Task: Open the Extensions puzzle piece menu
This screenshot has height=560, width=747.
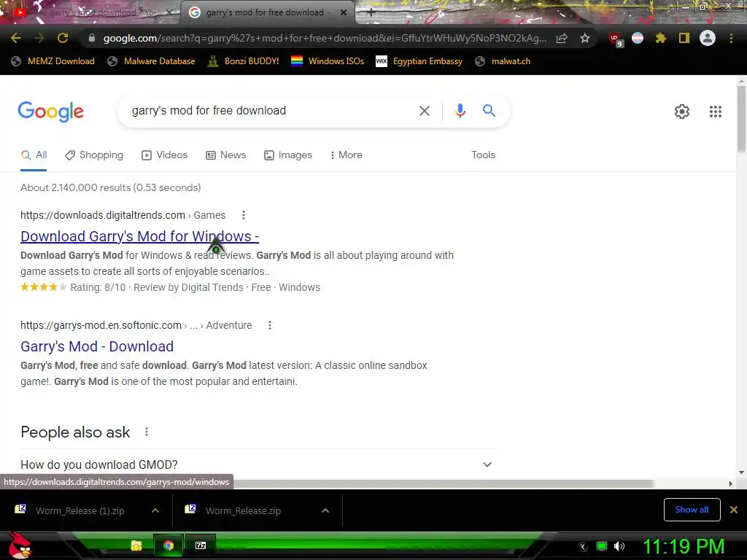Action: pos(661,38)
